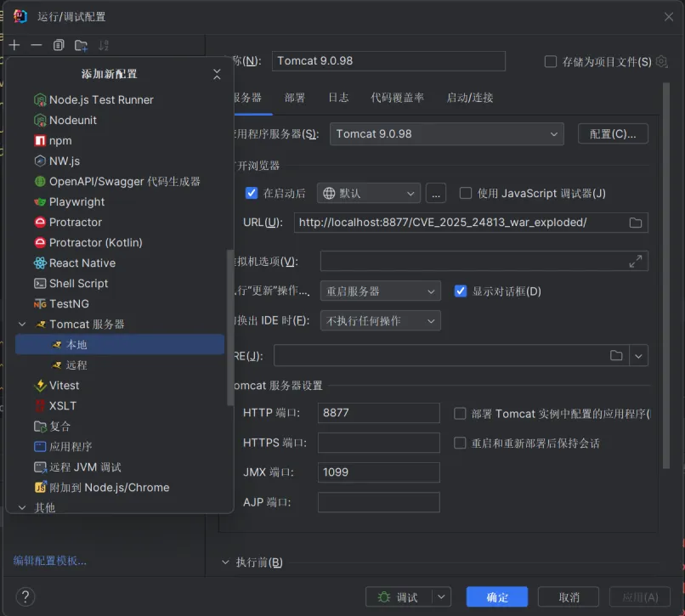The width and height of the screenshot is (685, 616).
Task: Collapse the 其他 group
Action: (22, 507)
